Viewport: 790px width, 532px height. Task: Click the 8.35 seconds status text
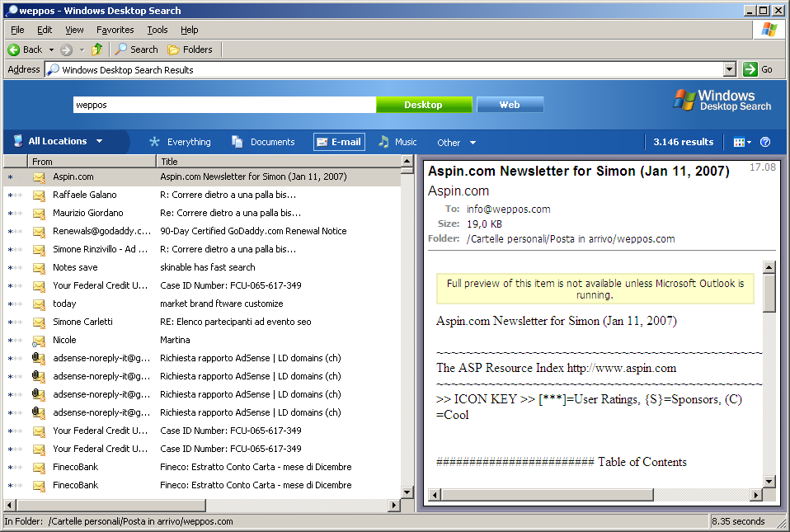coord(738,521)
